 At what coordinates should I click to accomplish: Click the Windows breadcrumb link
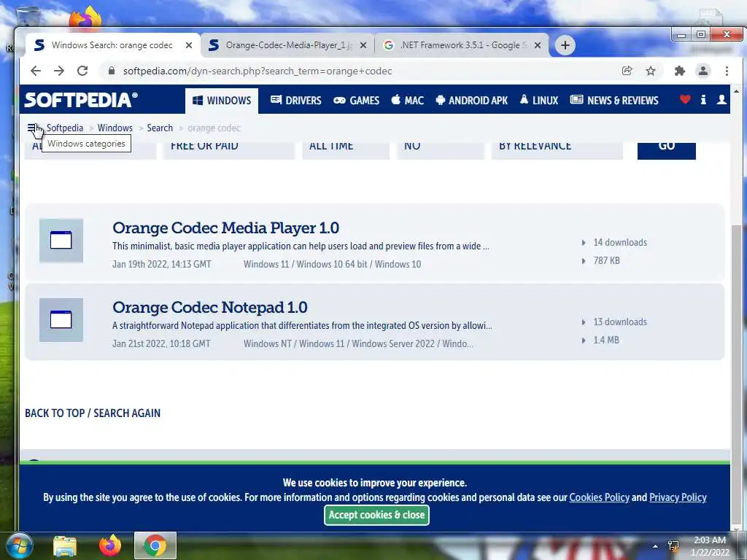pos(115,128)
